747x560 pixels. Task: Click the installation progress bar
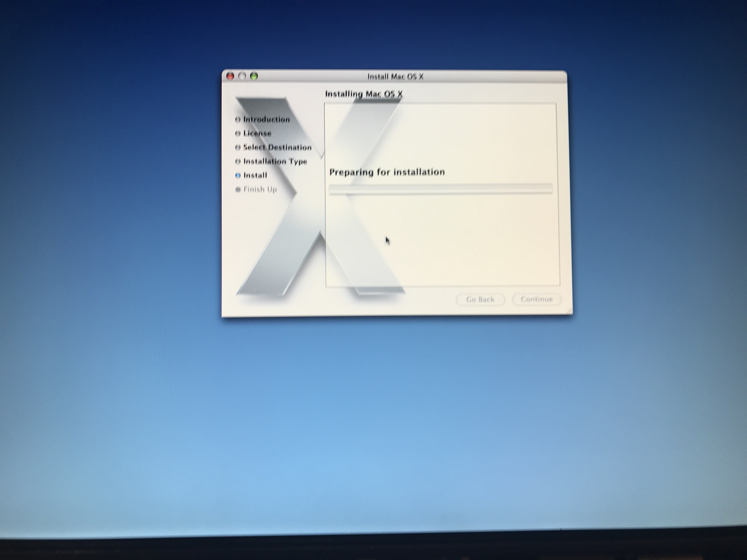click(441, 189)
